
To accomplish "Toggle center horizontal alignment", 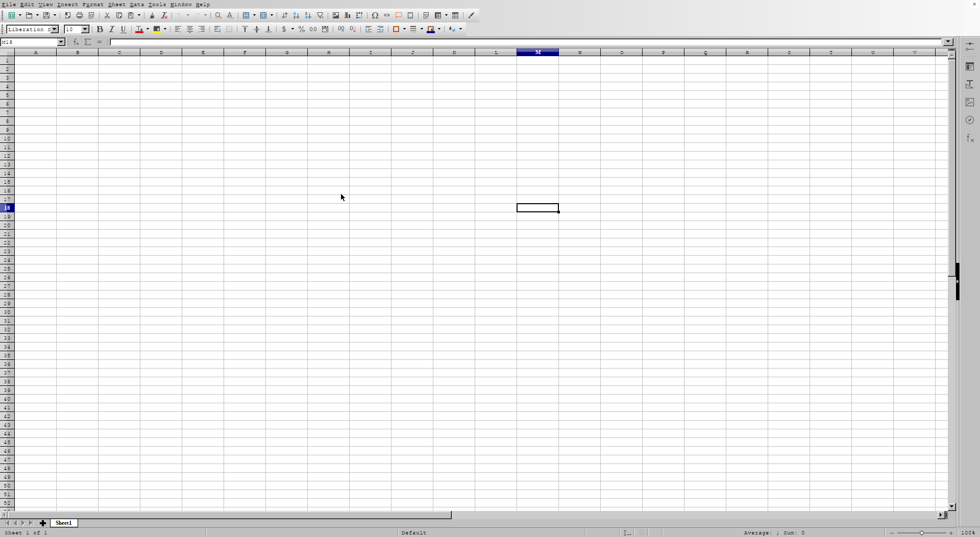I will [x=190, y=29].
